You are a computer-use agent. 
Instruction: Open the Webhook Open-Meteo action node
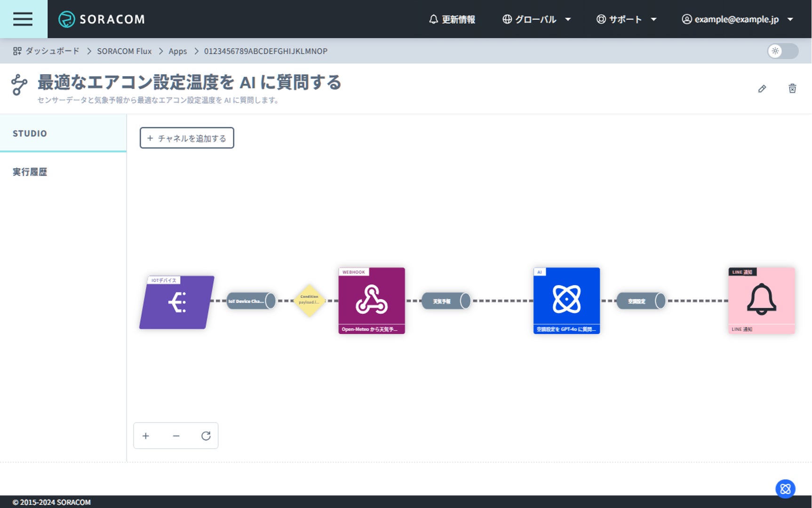point(371,301)
